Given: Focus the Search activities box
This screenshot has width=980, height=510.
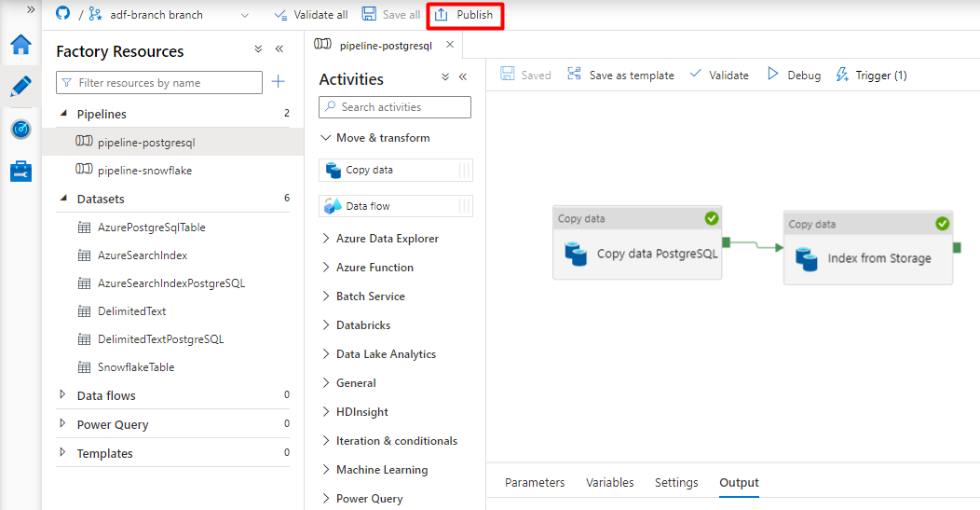Looking at the screenshot, I should click(395, 107).
